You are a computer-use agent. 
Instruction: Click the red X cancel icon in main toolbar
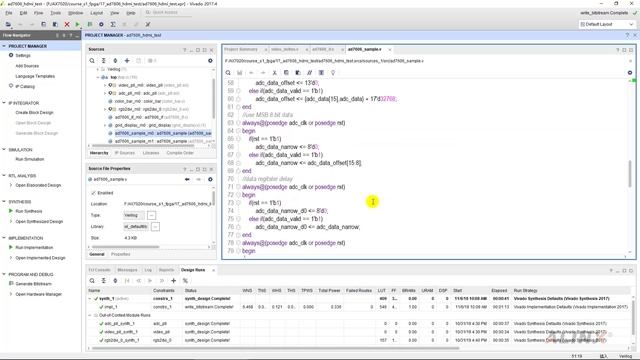[x=67, y=24]
